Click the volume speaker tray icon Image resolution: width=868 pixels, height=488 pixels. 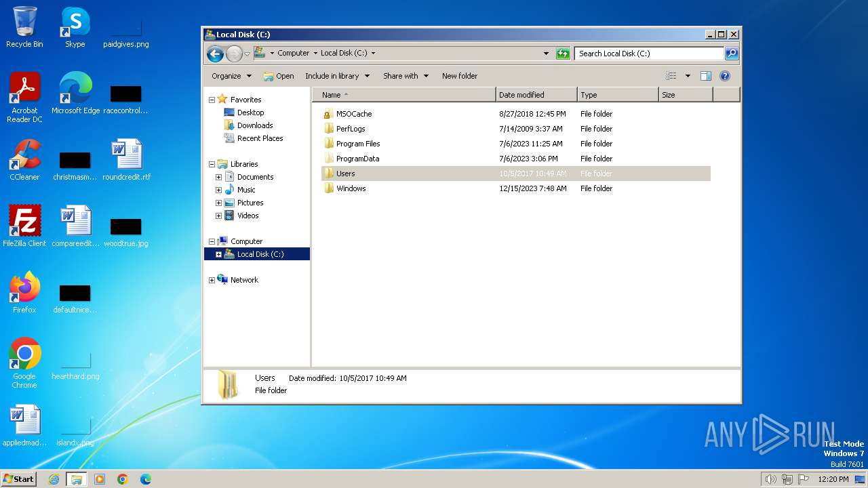[770, 479]
